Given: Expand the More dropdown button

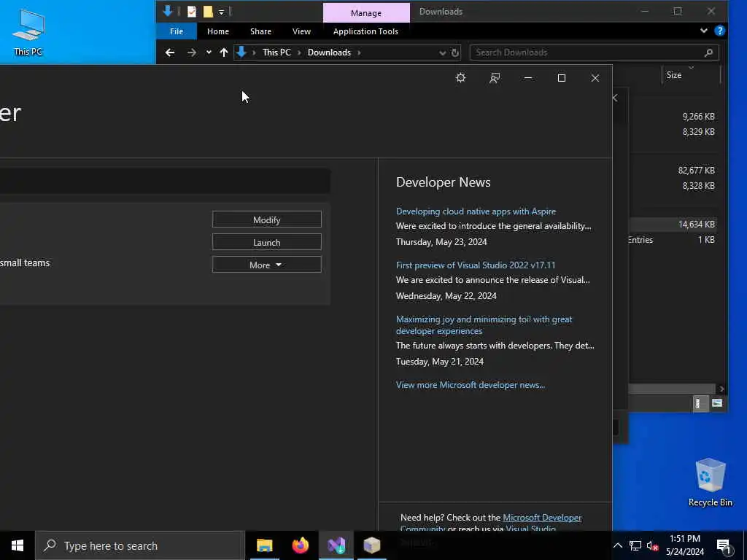Looking at the screenshot, I should point(267,265).
